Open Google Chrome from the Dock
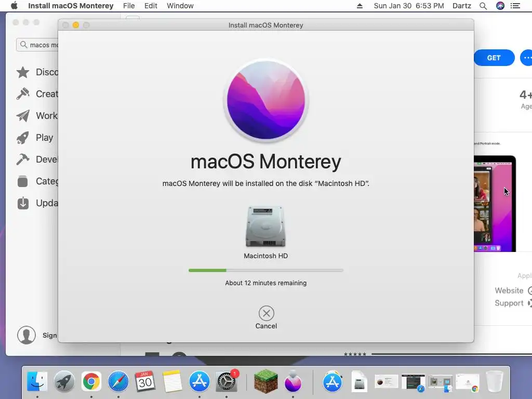This screenshot has height=399, width=532. pyautogui.click(x=91, y=382)
